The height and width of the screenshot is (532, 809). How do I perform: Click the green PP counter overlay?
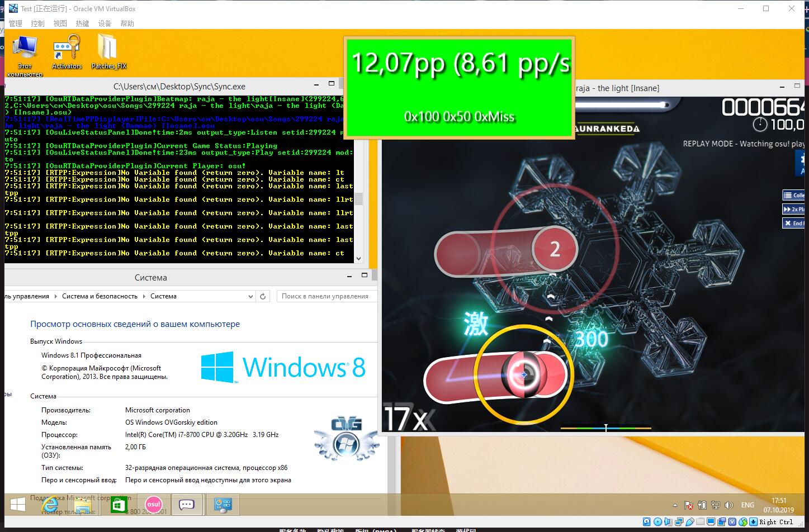(x=460, y=88)
